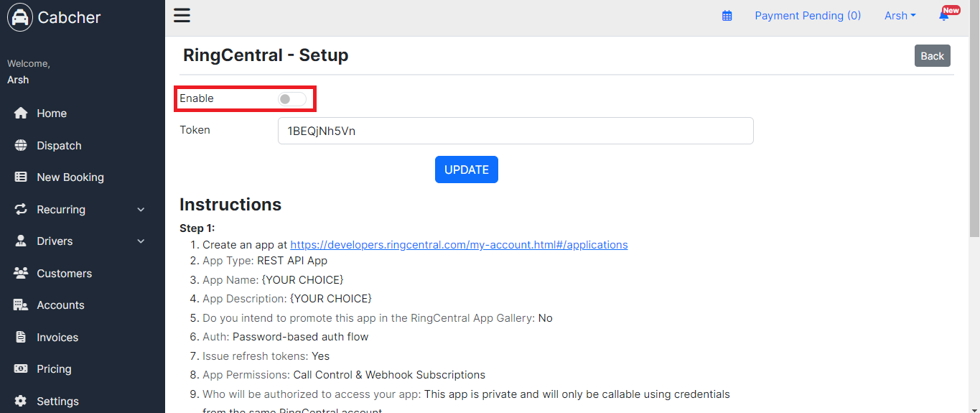This screenshot has width=980, height=413.
Task: Click the Pricing money icon
Action: pyautogui.click(x=21, y=369)
